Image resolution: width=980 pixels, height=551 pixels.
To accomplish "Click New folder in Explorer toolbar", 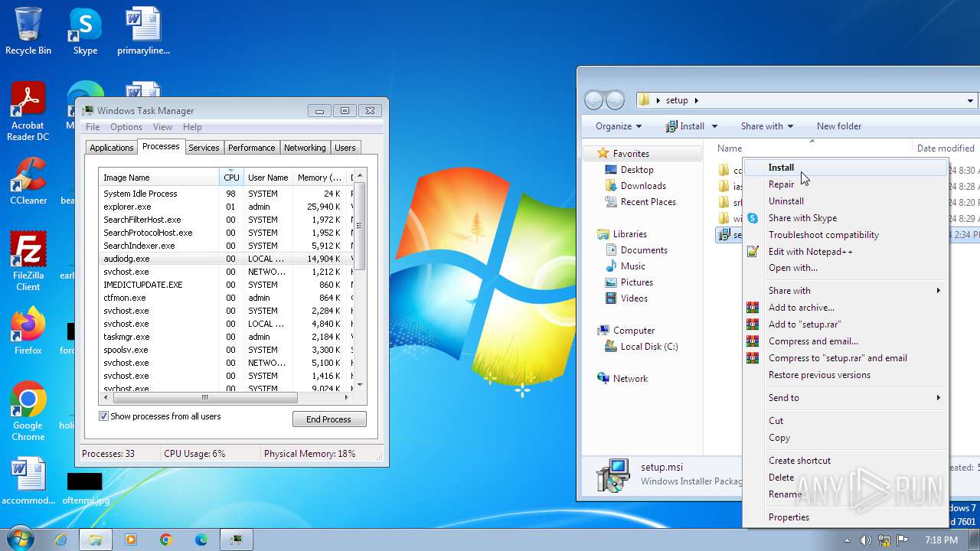I will pyautogui.click(x=838, y=126).
